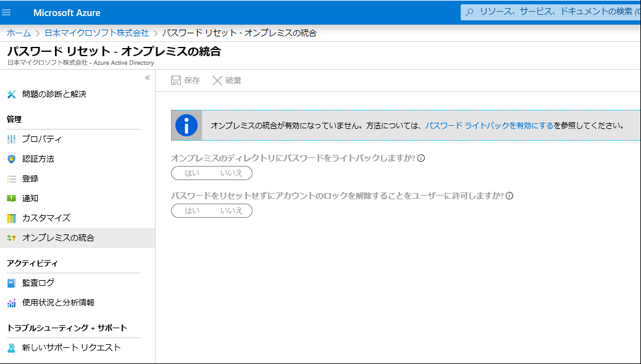Click the オンプレミスの統合 sync icon

pos(12,238)
